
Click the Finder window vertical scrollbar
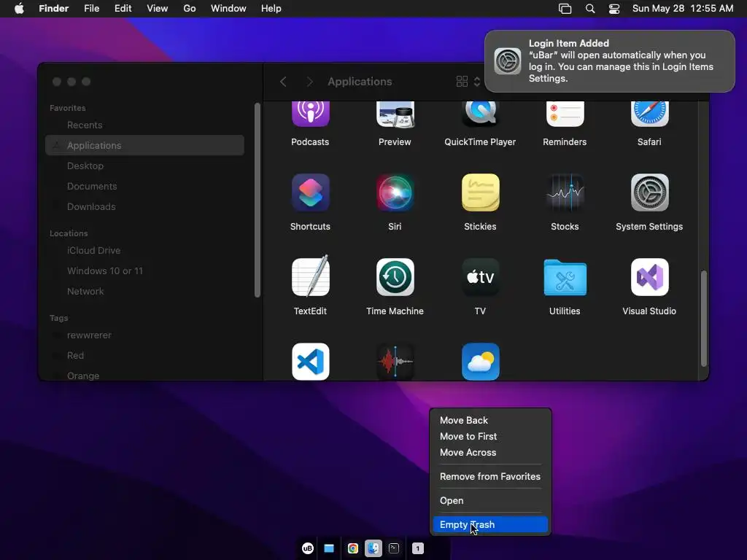(704, 319)
